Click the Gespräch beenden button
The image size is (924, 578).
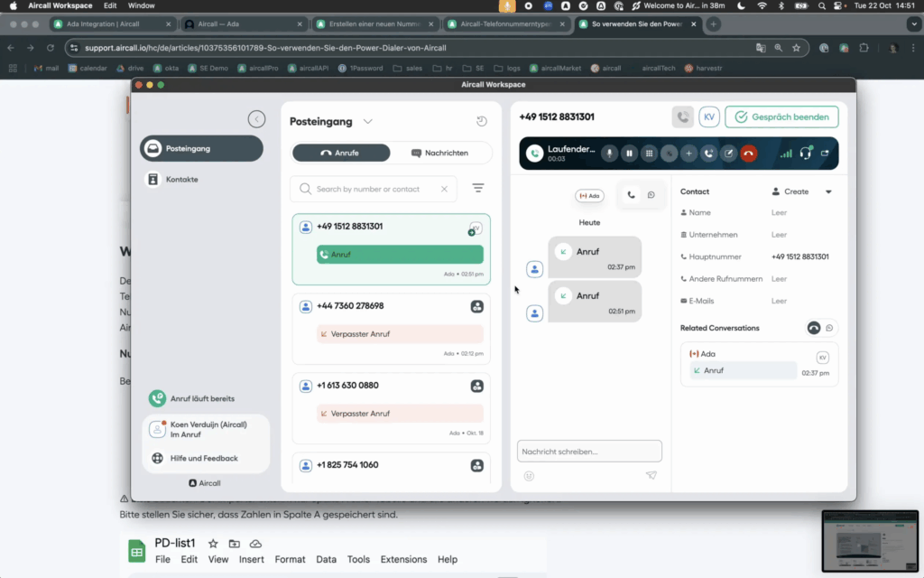coord(781,117)
